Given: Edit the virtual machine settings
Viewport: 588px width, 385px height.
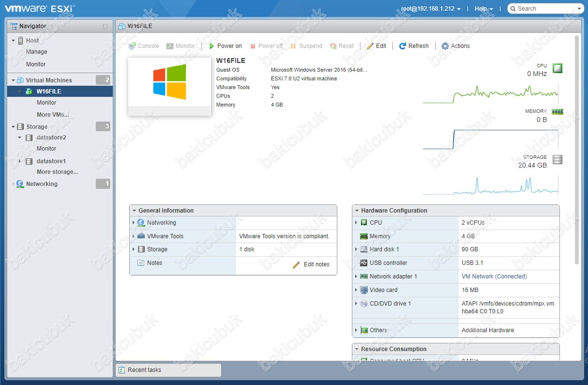Looking at the screenshot, I should (377, 46).
